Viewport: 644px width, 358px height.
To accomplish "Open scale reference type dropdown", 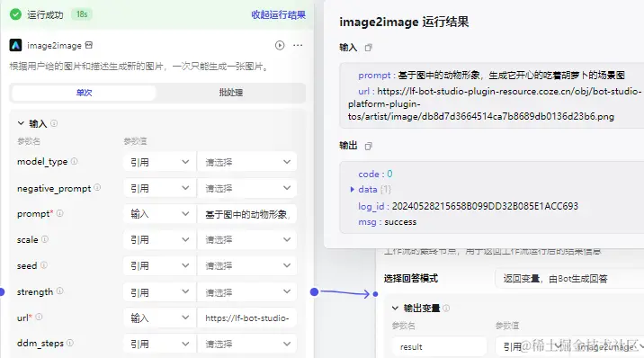I will pyautogui.click(x=159, y=240).
